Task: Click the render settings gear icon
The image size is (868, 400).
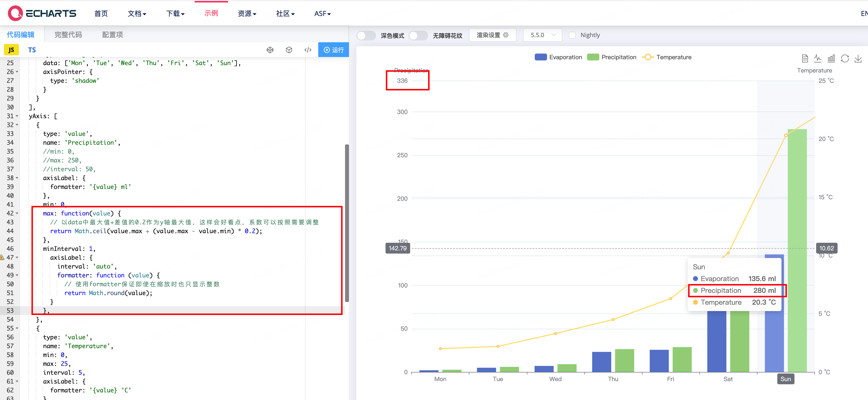Action: [x=506, y=35]
